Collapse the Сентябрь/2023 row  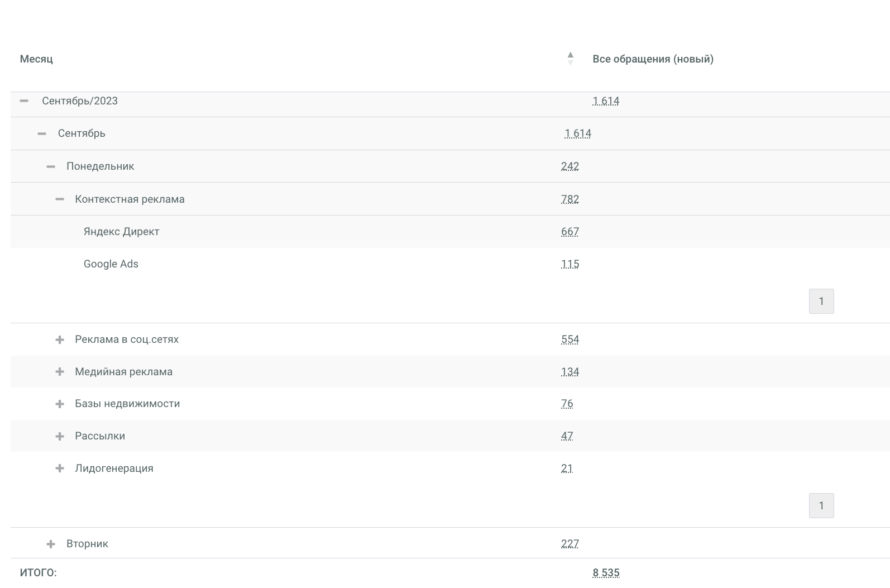pyautogui.click(x=24, y=101)
